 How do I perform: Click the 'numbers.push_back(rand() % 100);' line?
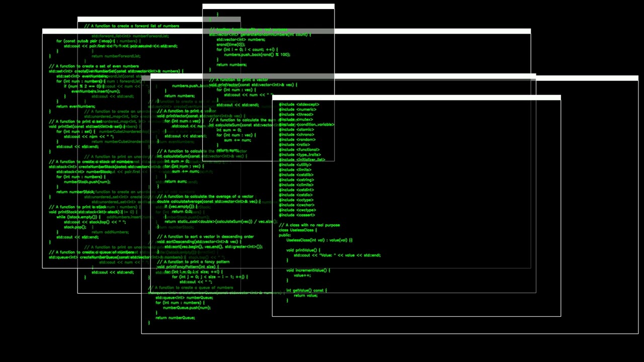point(257,54)
